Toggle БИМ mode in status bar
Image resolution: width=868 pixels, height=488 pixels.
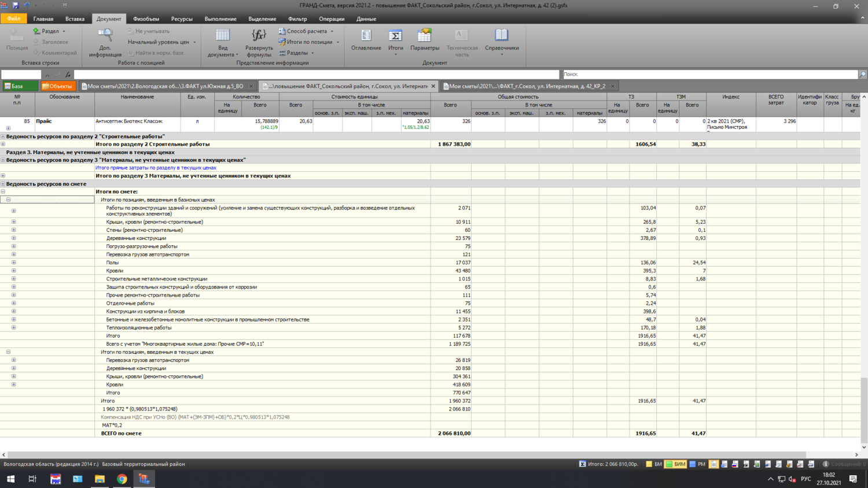(x=675, y=464)
